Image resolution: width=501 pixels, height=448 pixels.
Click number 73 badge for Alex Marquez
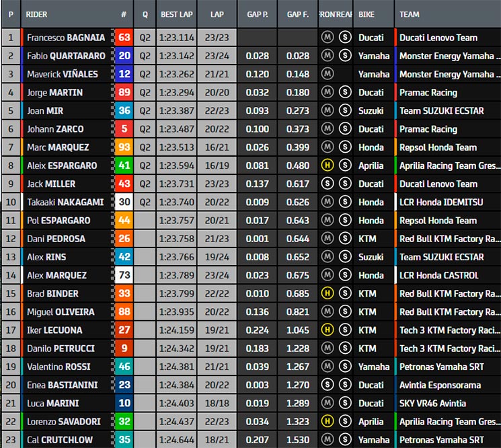pos(124,275)
